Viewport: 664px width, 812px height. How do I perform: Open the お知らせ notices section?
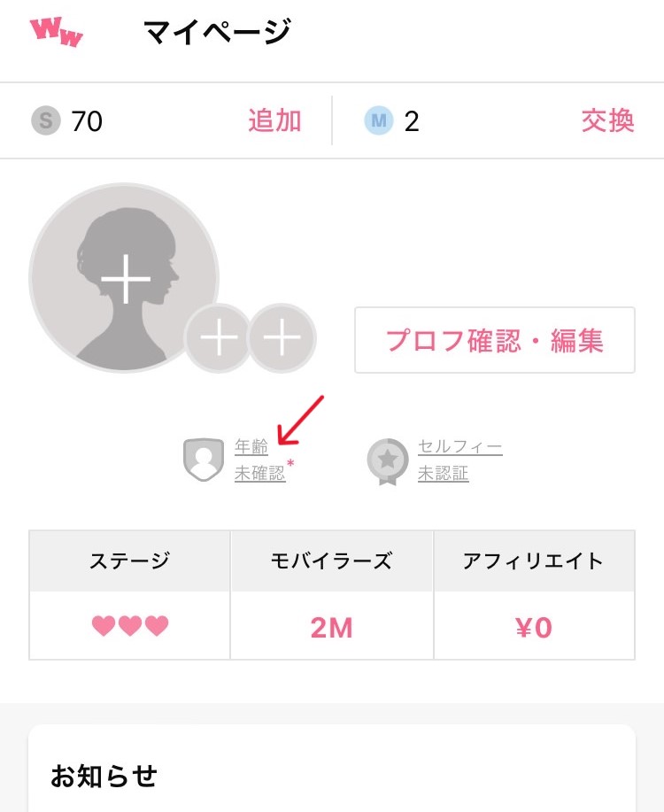(104, 776)
